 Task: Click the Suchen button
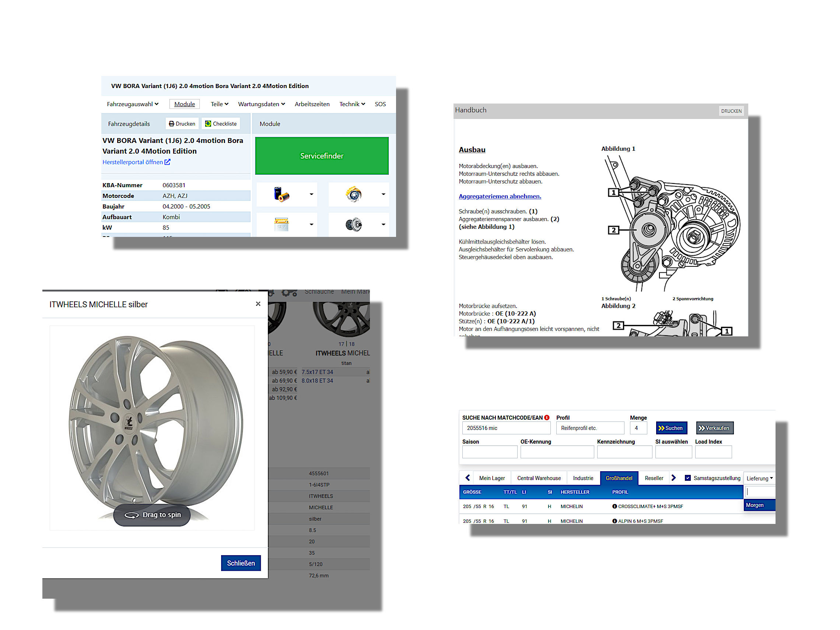[671, 428]
